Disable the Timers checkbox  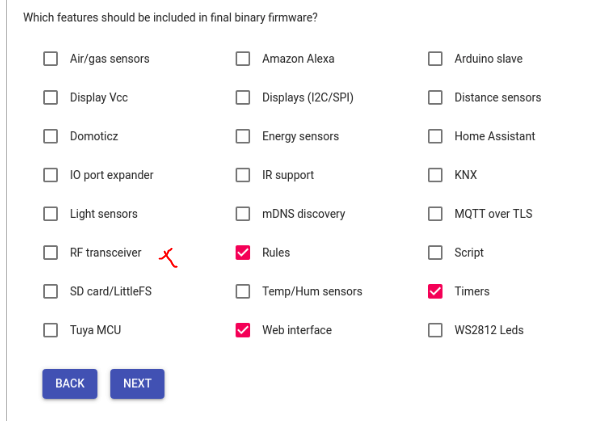tap(435, 291)
